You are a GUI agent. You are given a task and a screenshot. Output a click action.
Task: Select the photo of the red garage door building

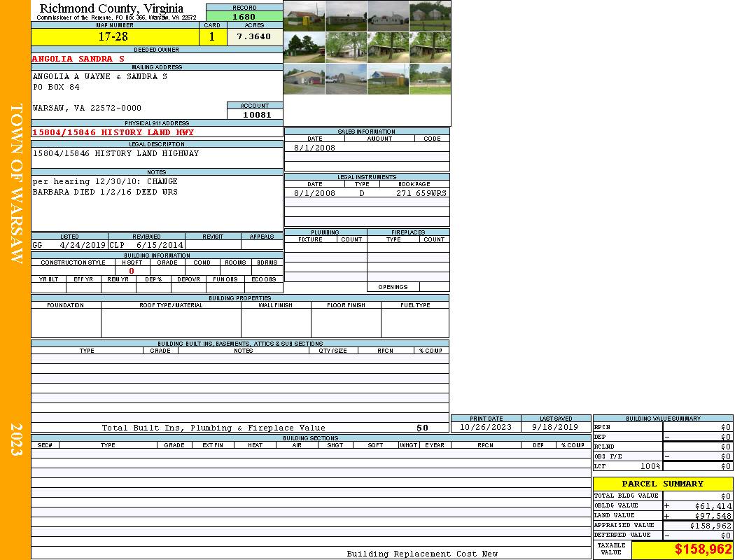(x=304, y=79)
